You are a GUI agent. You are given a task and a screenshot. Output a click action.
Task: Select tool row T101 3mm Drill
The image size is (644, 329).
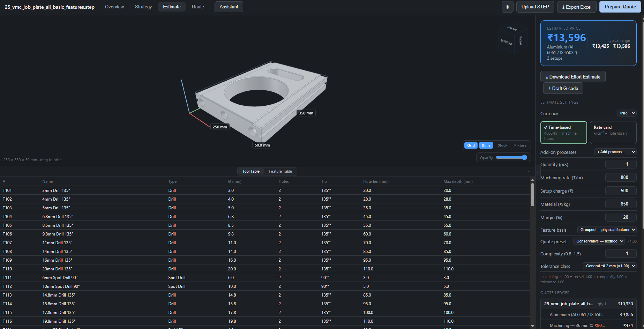(x=265, y=190)
